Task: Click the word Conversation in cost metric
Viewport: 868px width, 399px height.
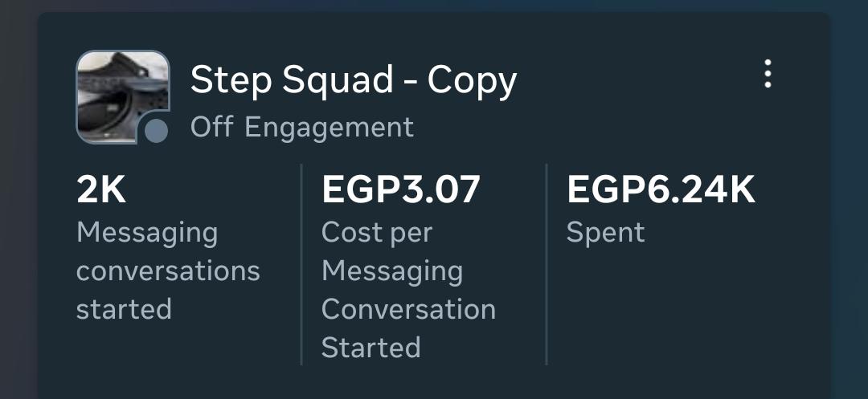Action: click(408, 309)
